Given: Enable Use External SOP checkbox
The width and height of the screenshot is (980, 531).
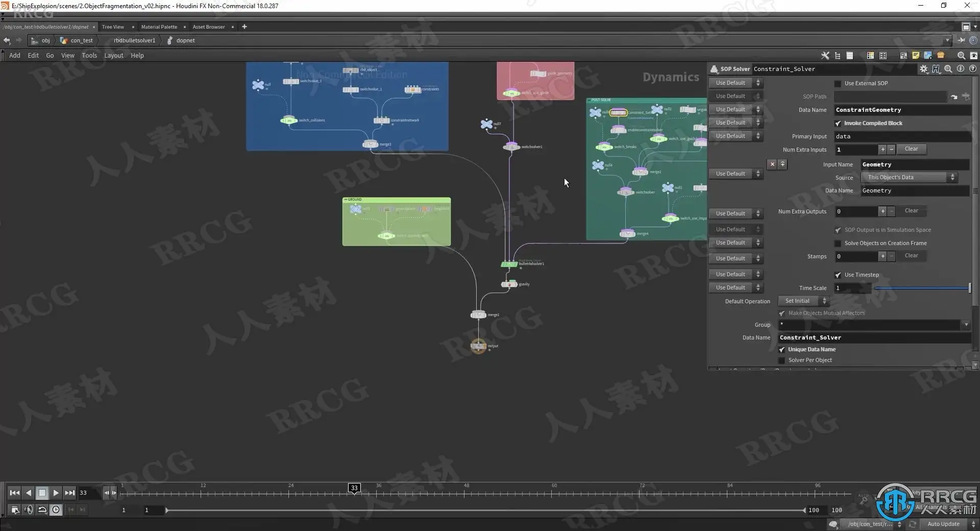Looking at the screenshot, I should click(x=838, y=83).
